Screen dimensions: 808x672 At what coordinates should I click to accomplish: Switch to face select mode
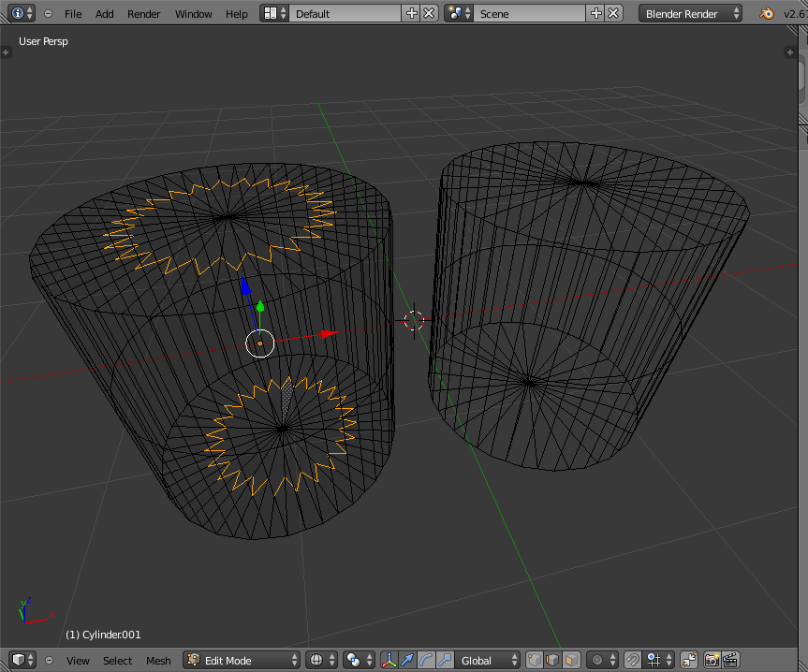coord(570,660)
